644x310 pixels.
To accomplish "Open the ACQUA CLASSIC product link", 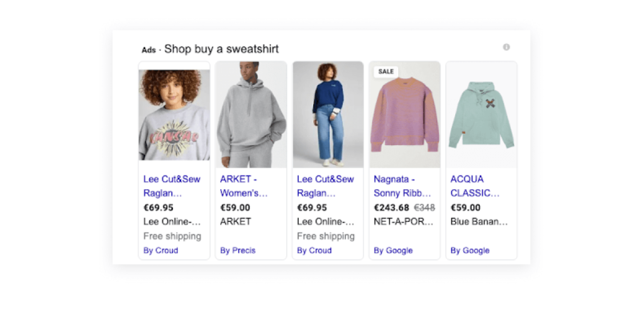I will pyautogui.click(x=475, y=186).
